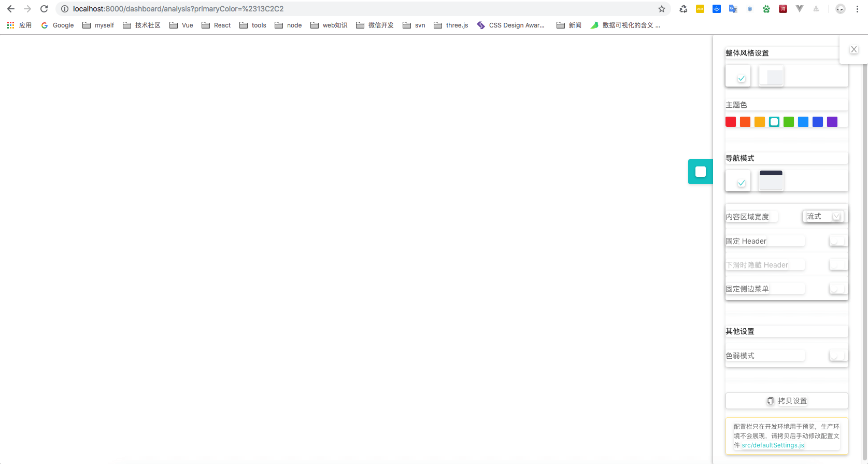This screenshot has width=868, height=464.
Task: Open the React bookmark folder
Action: pos(216,25)
